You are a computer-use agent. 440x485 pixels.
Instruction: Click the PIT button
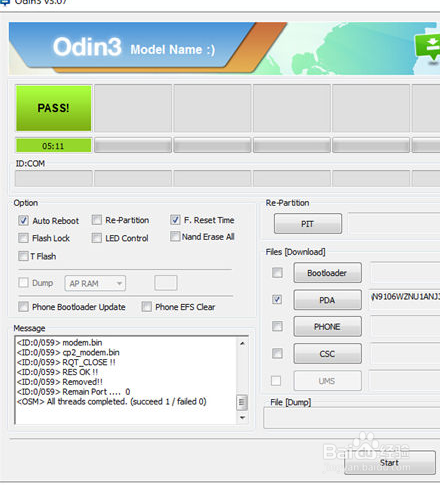(308, 224)
